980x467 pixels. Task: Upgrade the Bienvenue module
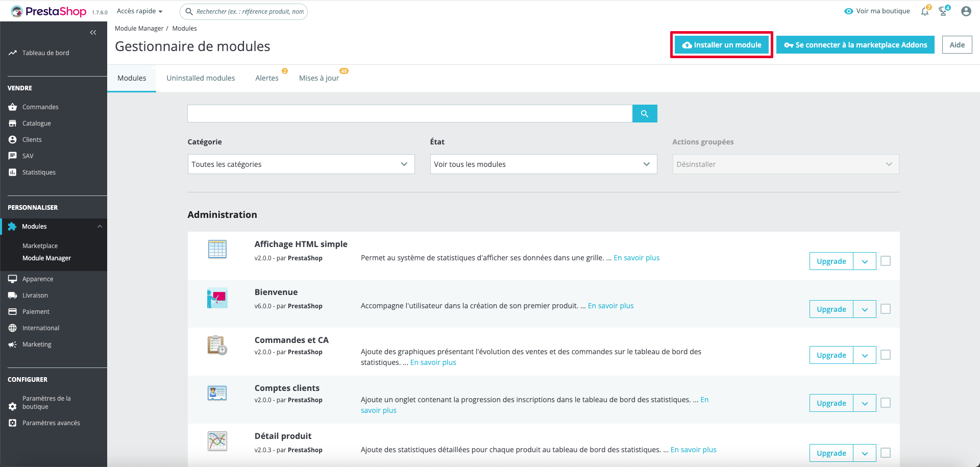click(x=831, y=309)
